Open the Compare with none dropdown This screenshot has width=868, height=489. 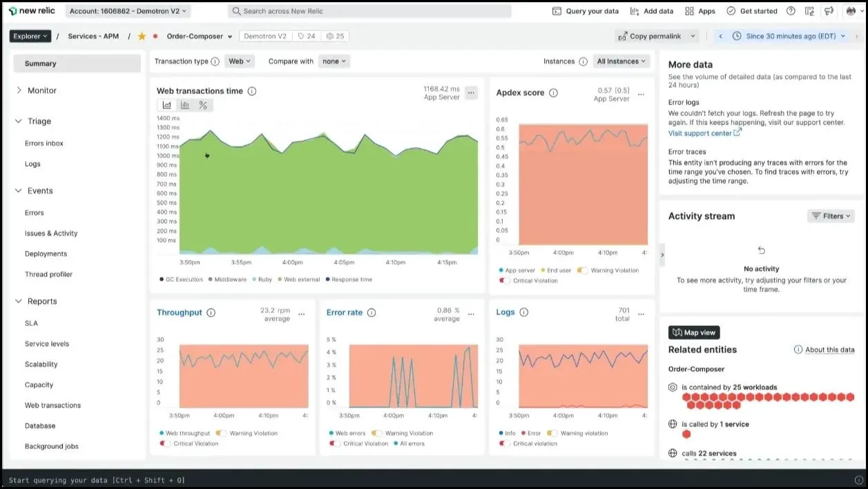334,61
